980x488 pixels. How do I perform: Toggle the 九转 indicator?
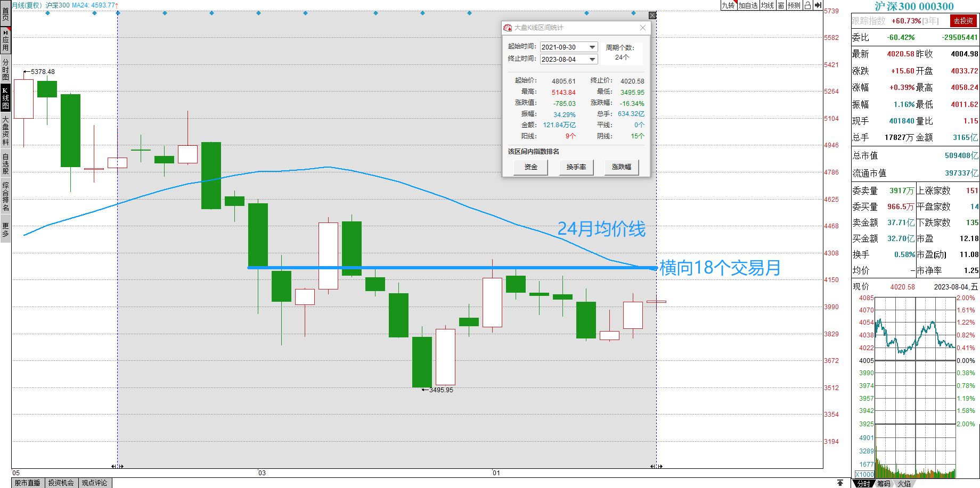point(728,5)
